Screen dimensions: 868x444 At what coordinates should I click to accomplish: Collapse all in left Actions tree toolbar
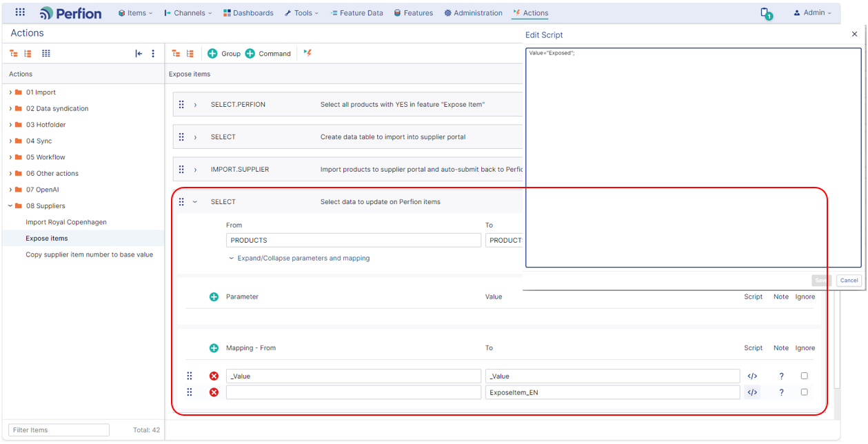(x=14, y=53)
